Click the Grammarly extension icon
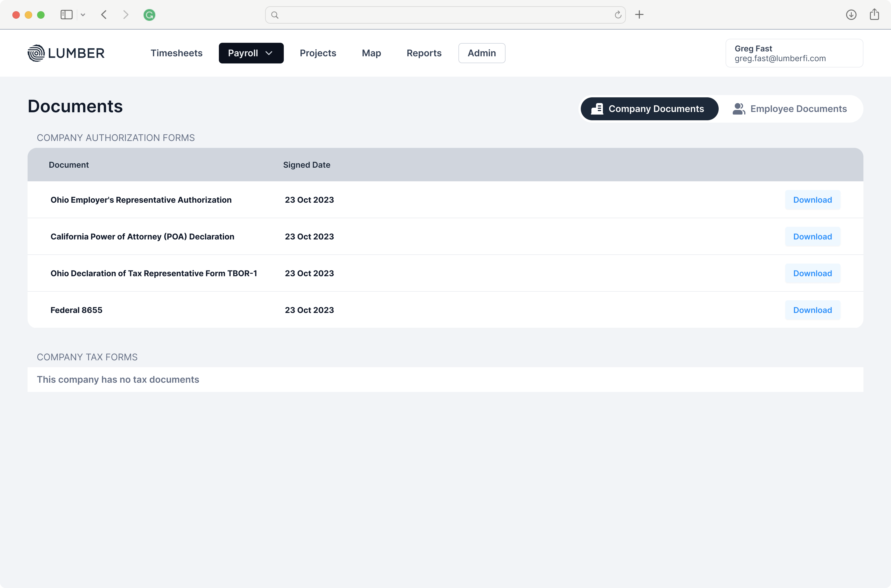 pos(149,15)
